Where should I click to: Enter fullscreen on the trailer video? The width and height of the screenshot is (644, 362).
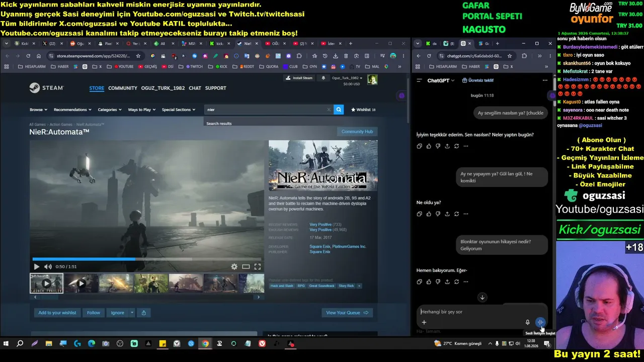pos(258,266)
